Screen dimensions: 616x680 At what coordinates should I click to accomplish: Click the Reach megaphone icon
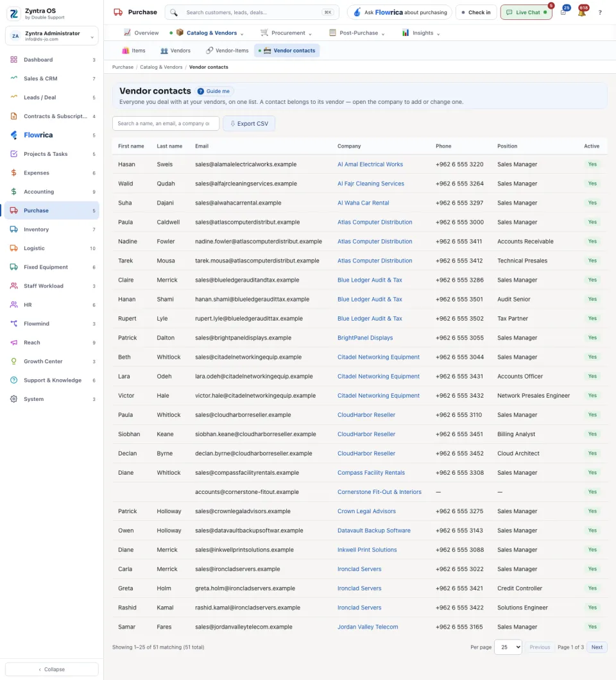pyautogui.click(x=14, y=343)
